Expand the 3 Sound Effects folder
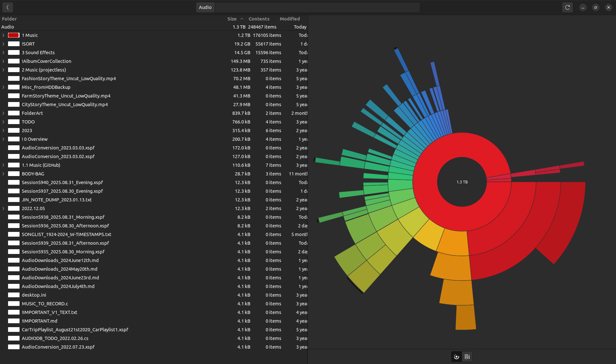The image size is (616, 364). click(x=3, y=53)
